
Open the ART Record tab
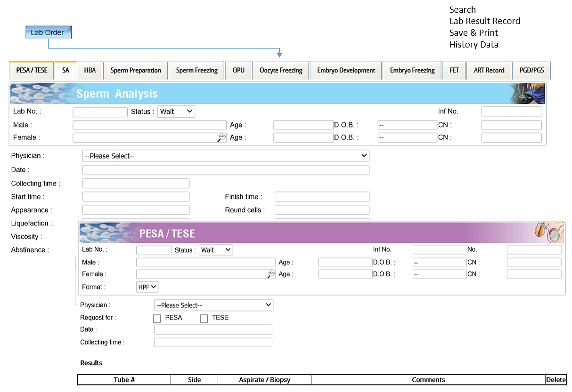point(489,70)
